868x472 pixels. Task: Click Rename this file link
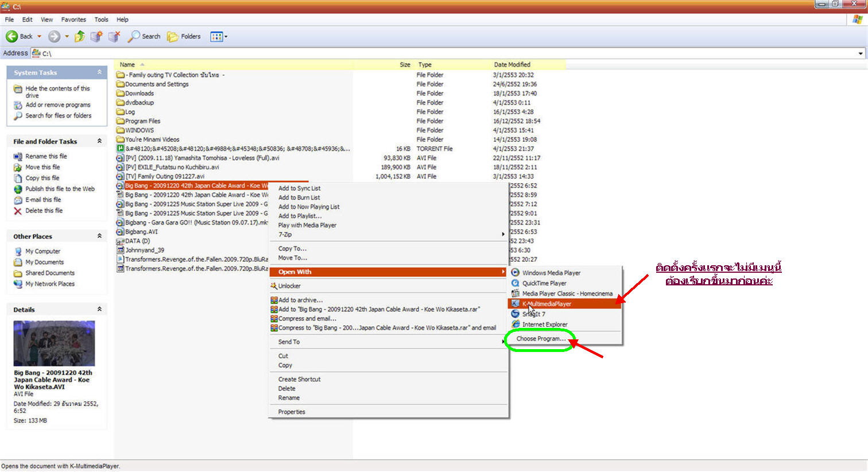click(x=46, y=156)
